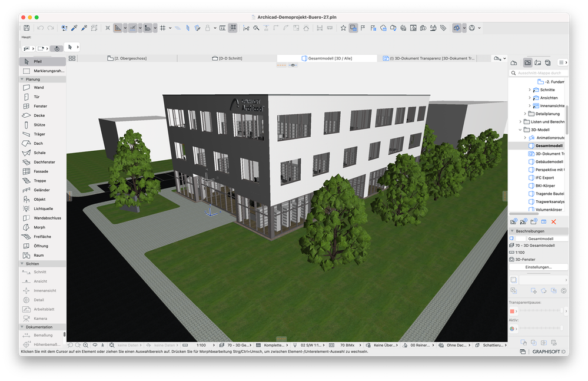Click the red Transparentpause color swatch
Viewport: 588px width, 381px height.
click(512, 312)
